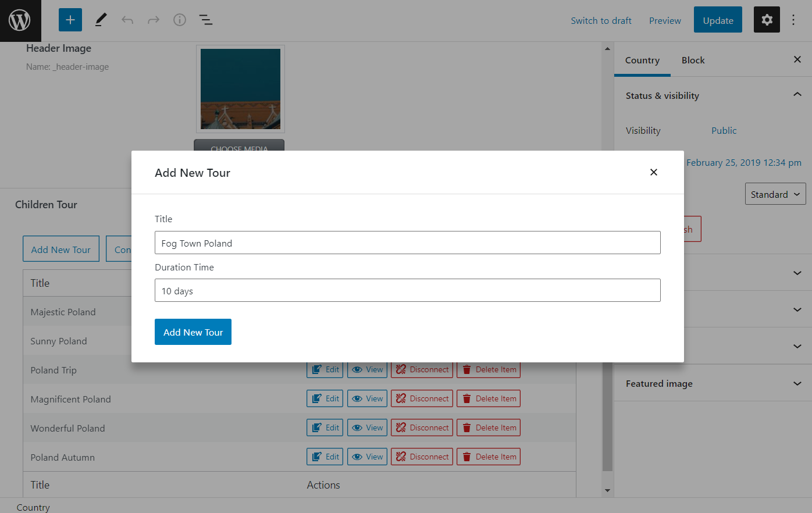Click the Majestic Poland row title
The image size is (812, 513).
(x=63, y=312)
